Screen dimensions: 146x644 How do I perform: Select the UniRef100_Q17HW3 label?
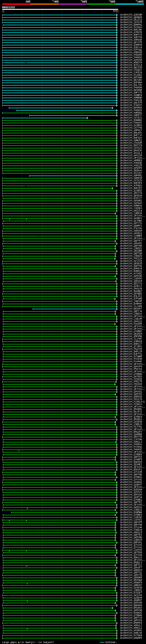tap(131, 221)
